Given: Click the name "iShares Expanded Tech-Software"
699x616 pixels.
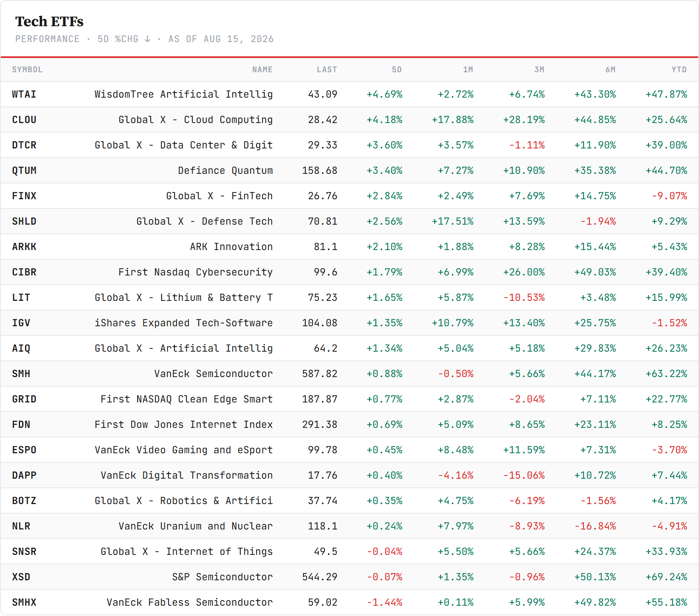Looking at the screenshot, I should [183, 323].
